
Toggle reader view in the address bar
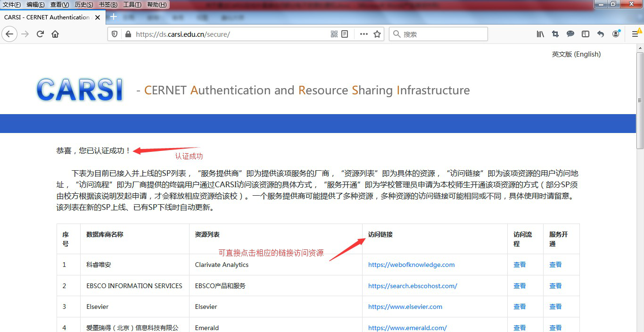pos(345,34)
